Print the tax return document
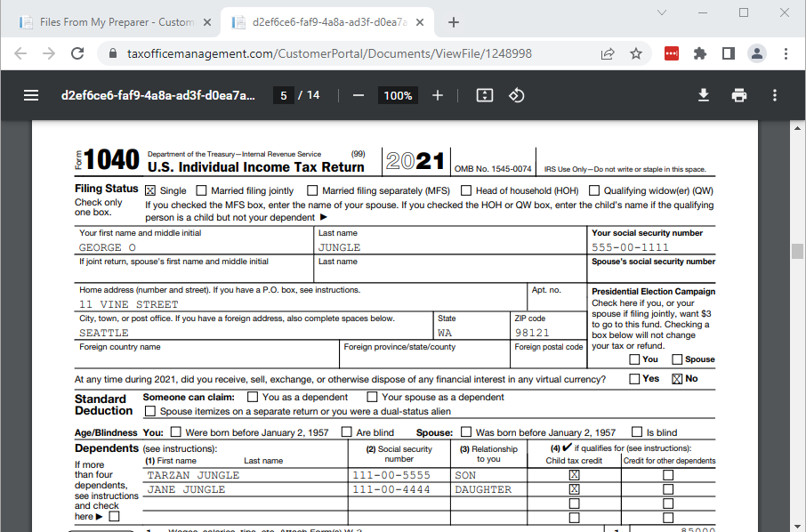 tap(739, 95)
